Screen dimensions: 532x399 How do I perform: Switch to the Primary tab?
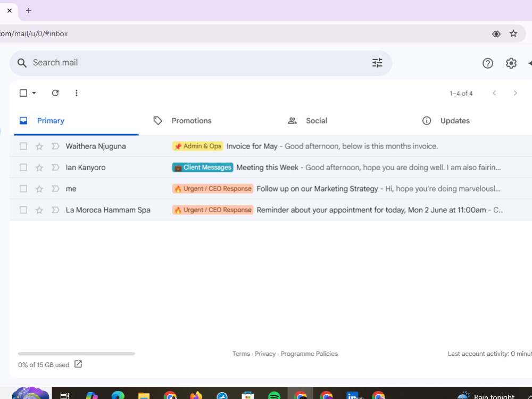click(x=76, y=121)
